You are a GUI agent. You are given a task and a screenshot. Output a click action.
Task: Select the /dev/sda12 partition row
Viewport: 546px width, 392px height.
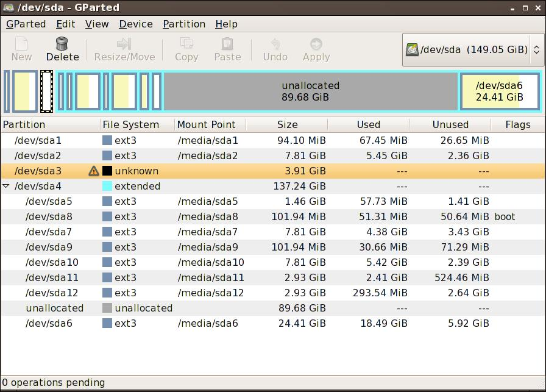[183, 293]
